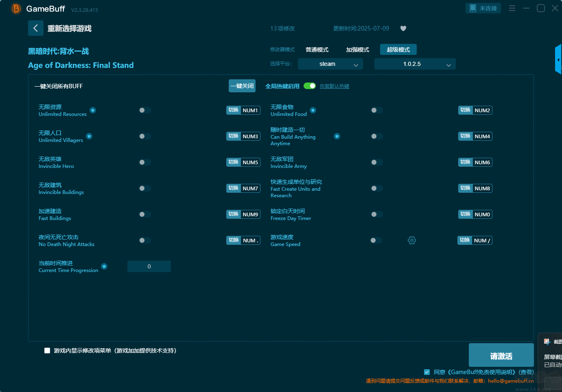This screenshot has width=562, height=392.
Task: Click NUM5 hotkey for Invincible Hero
Action: point(243,162)
